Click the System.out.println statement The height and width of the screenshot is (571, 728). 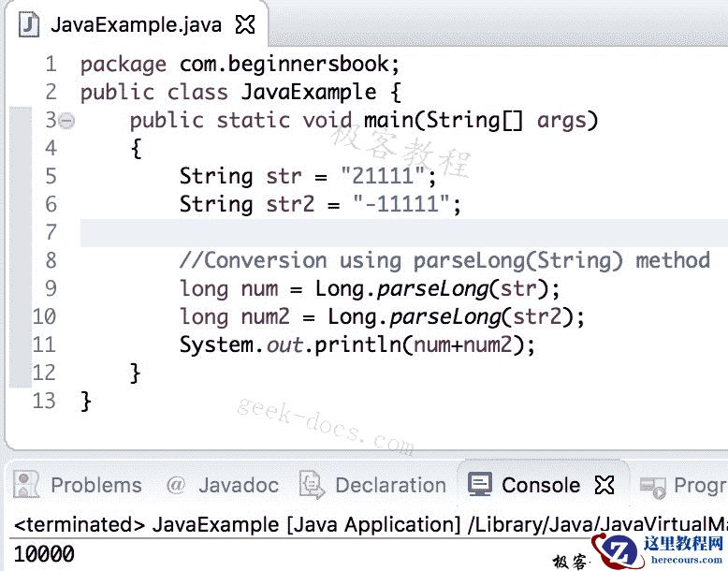(357, 345)
